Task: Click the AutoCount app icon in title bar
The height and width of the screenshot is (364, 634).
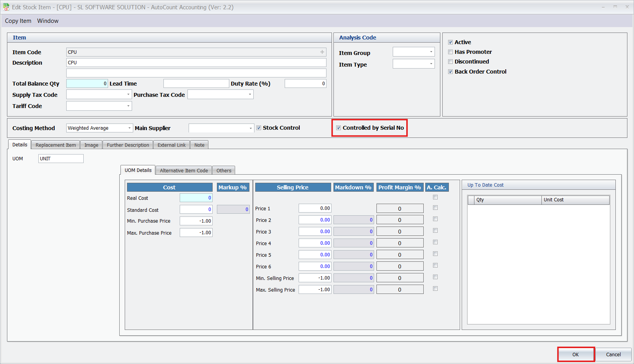Action: 6,7
